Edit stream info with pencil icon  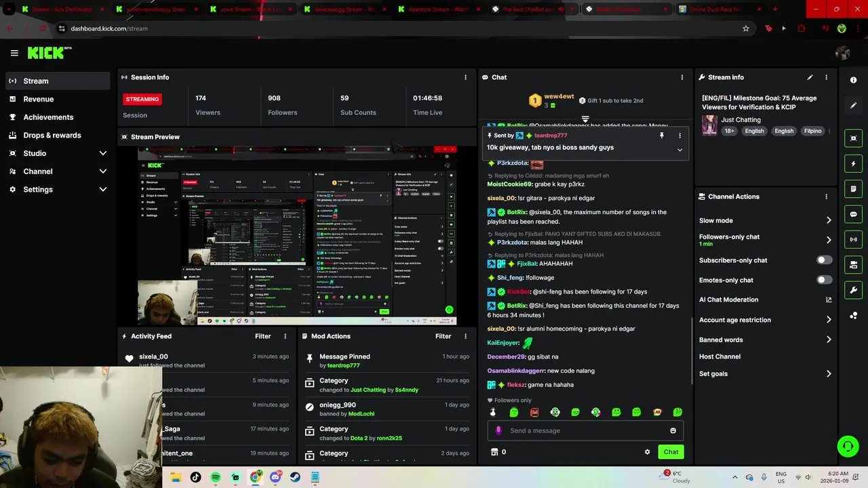(810, 77)
